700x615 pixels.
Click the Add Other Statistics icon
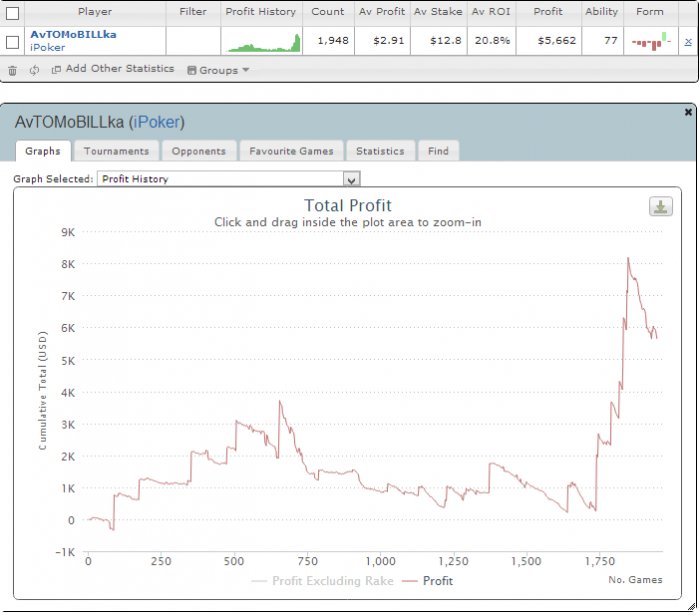(56, 70)
